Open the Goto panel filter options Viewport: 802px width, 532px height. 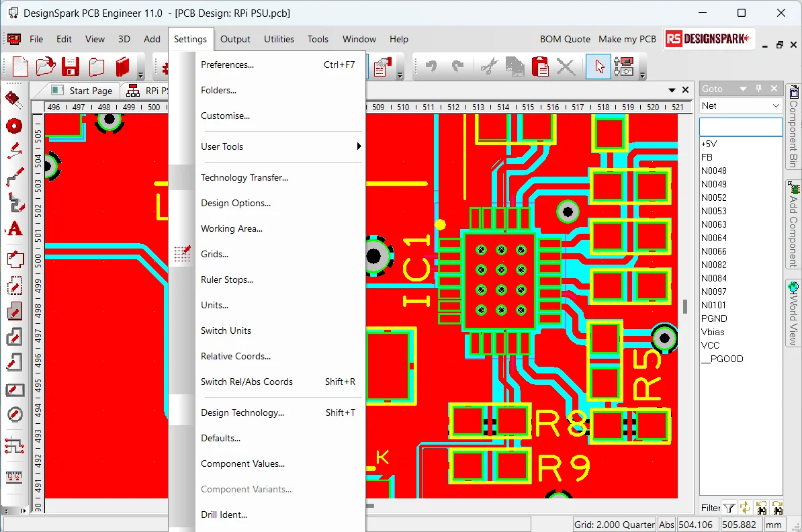point(729,508)
